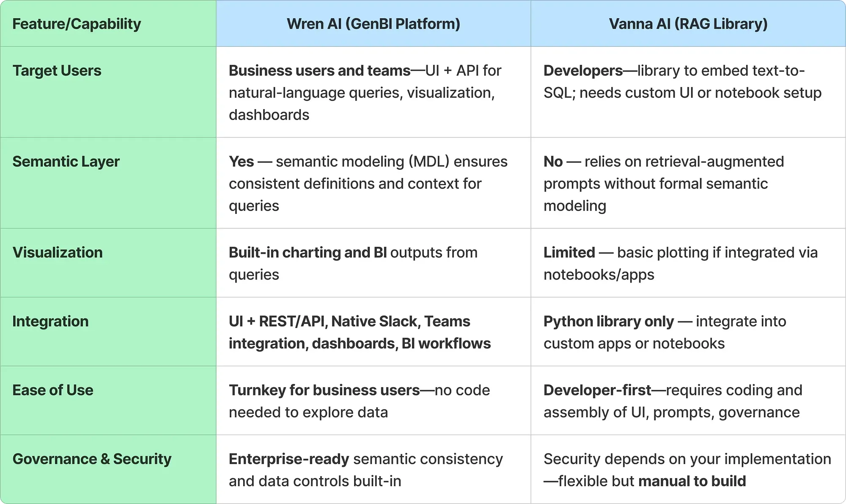This screenshot has width=846, height=504.
Task: Click the 'Business users and teams' cell
Action: (365, 93)
